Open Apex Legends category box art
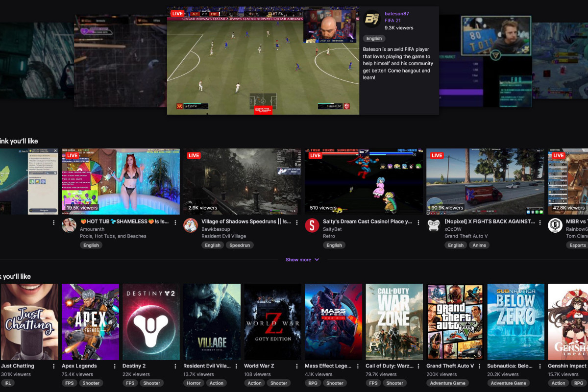This screenshot has height=392, width=588. click(x=90, y=322)
